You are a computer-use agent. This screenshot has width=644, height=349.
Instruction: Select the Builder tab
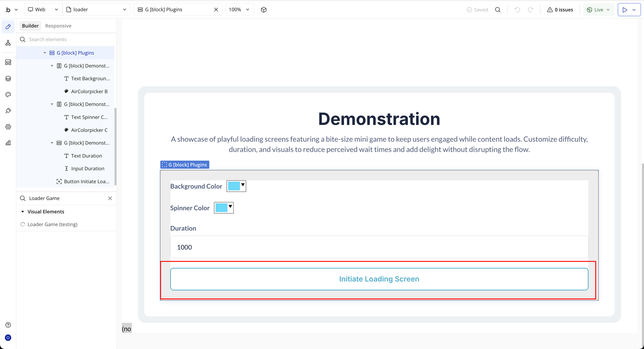click(x=30, y=26)
